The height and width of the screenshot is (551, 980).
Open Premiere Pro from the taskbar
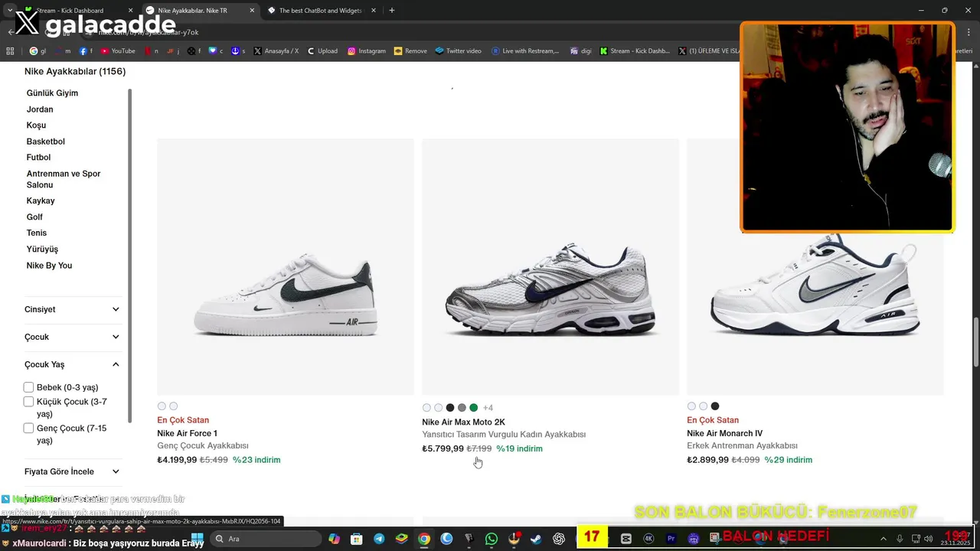pos(671,539)
